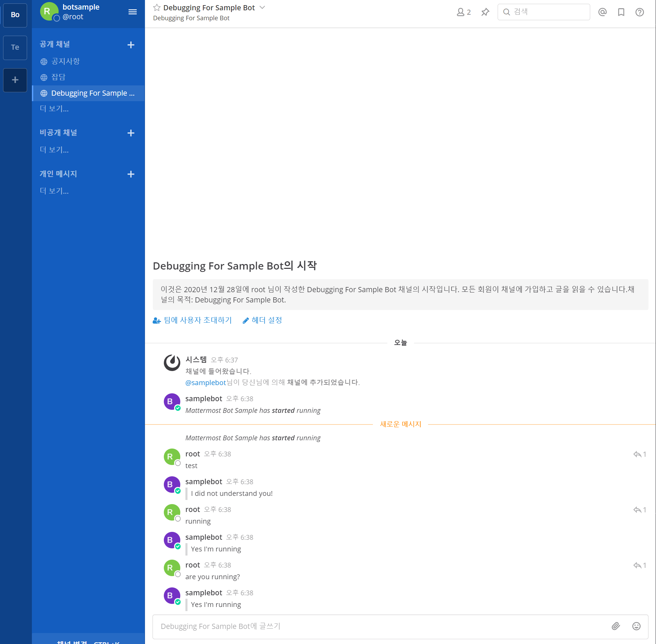
Task: Open the 잡담 channel
Action: pyautogui.click(x=88, y=77)
